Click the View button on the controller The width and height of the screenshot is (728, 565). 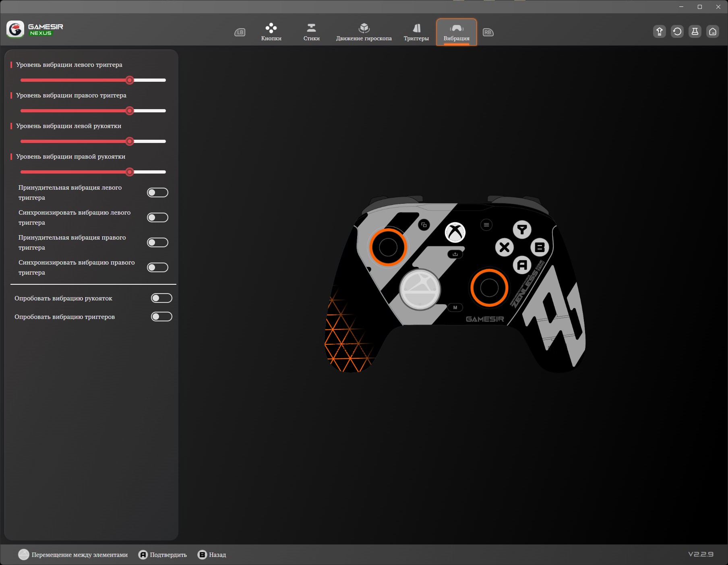point(424,225)
